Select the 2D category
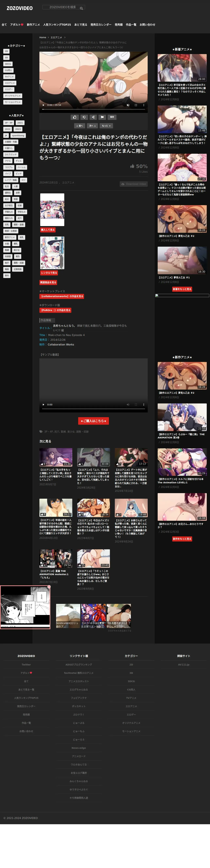This screenshot has width=210, height=868. point(6,51)
